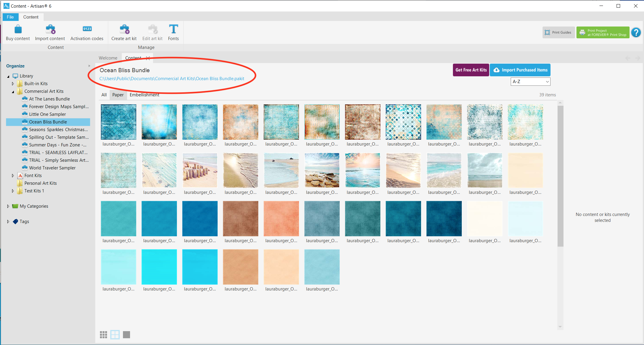Select the Embellishment filter tab
This screenshot has width=644, height=345.
point(144,95)
